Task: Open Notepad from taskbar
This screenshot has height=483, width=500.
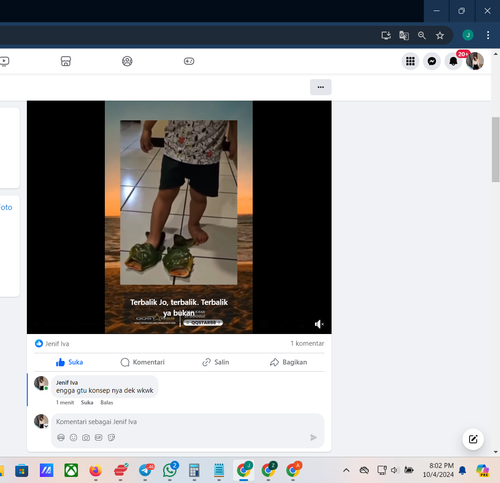Action: (219, 470)
